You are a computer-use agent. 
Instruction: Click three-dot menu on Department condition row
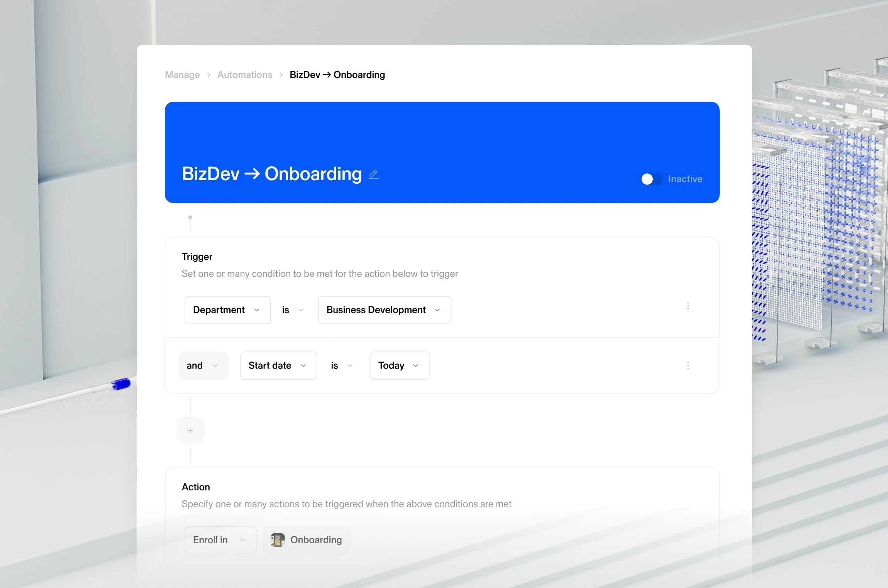click(x=688, y=306)
